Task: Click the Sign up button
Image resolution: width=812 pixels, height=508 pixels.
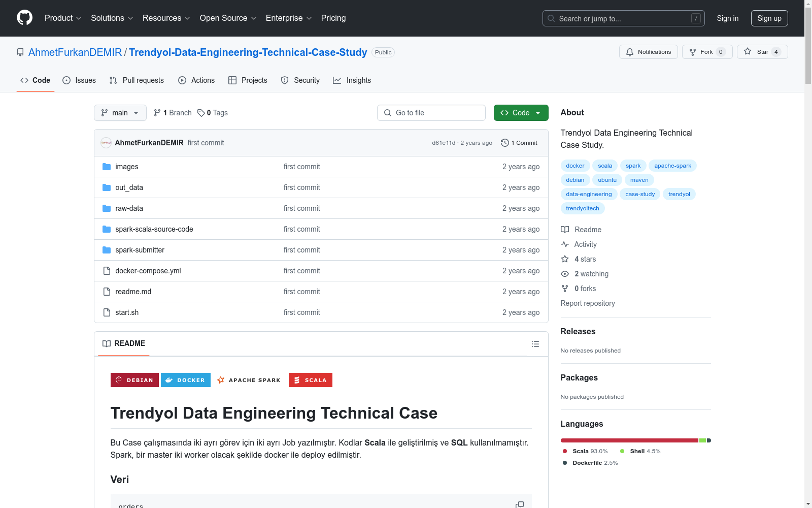Action: [769, 18]
